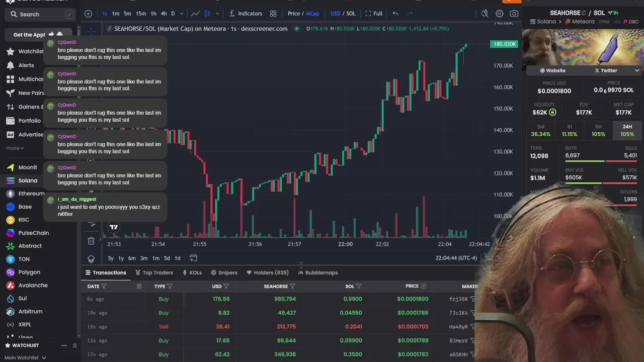Click maker address fzj36R

click(x=458, y=299)
